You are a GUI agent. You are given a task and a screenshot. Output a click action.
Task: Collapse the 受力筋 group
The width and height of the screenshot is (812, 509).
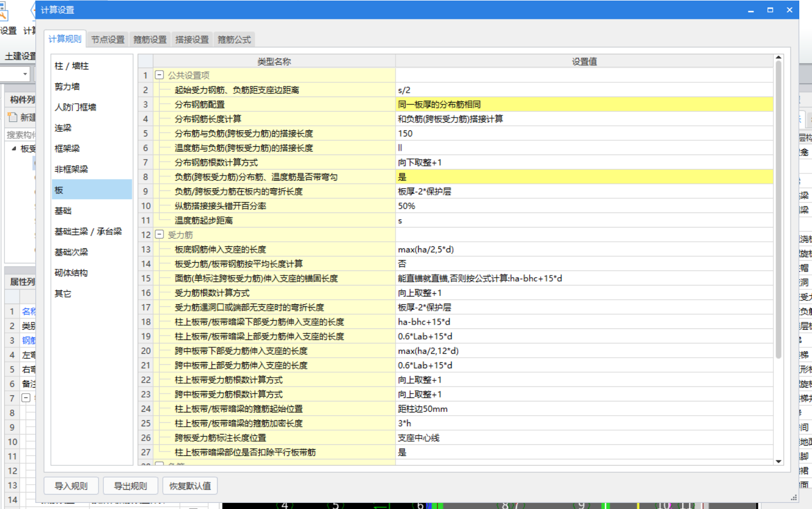(x=159, y=235)
